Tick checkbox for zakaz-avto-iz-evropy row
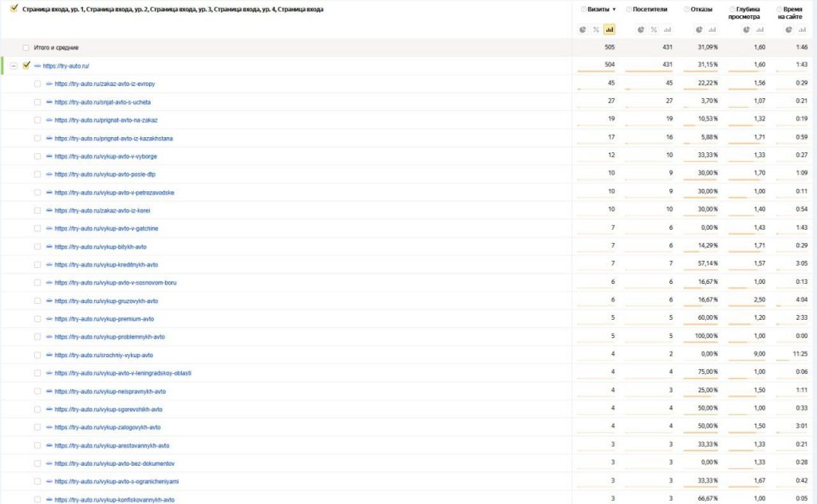 pyautogui.click(x=37, y=84)
